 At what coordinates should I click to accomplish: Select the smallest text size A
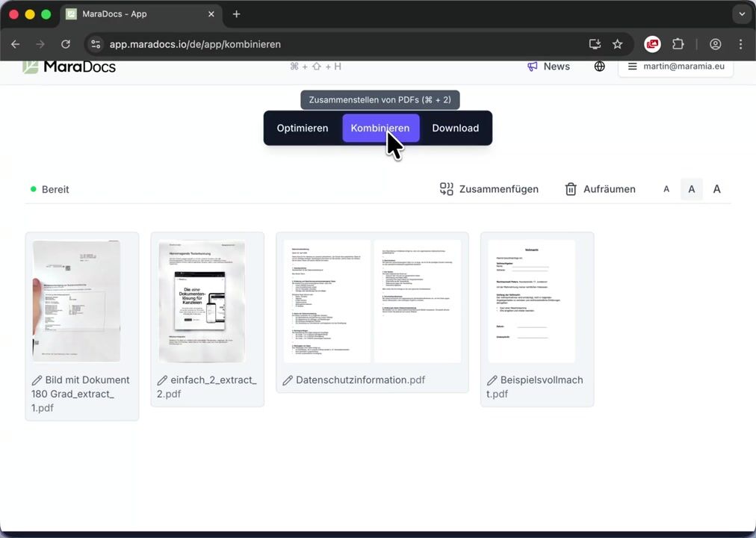(x=666, y=189)
